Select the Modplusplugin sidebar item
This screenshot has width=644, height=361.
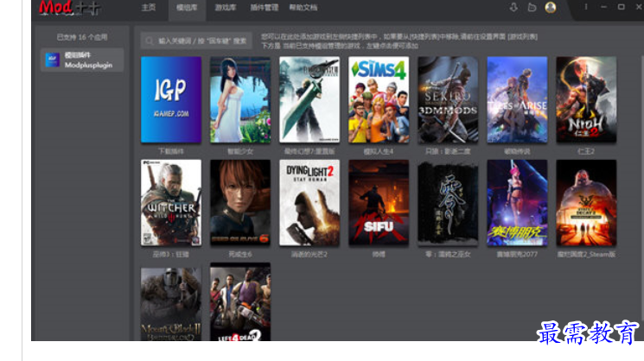(x=83, y=60)
